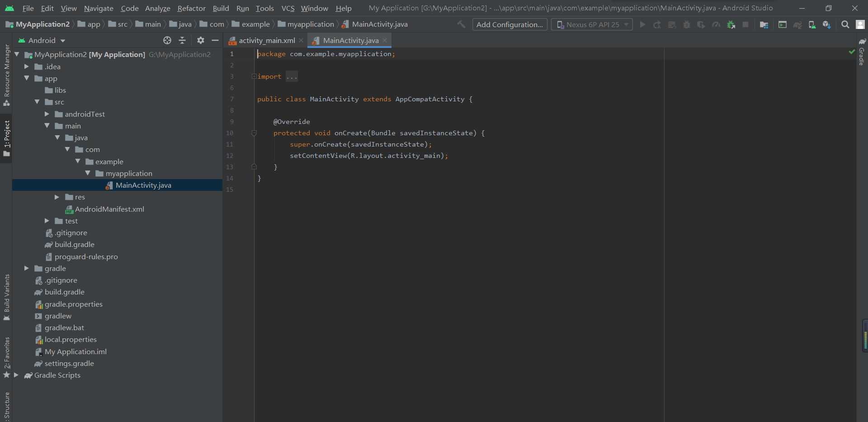Click the src breadcrumb in the navigation bar
The image size is (868, 422).
point(118,24)
